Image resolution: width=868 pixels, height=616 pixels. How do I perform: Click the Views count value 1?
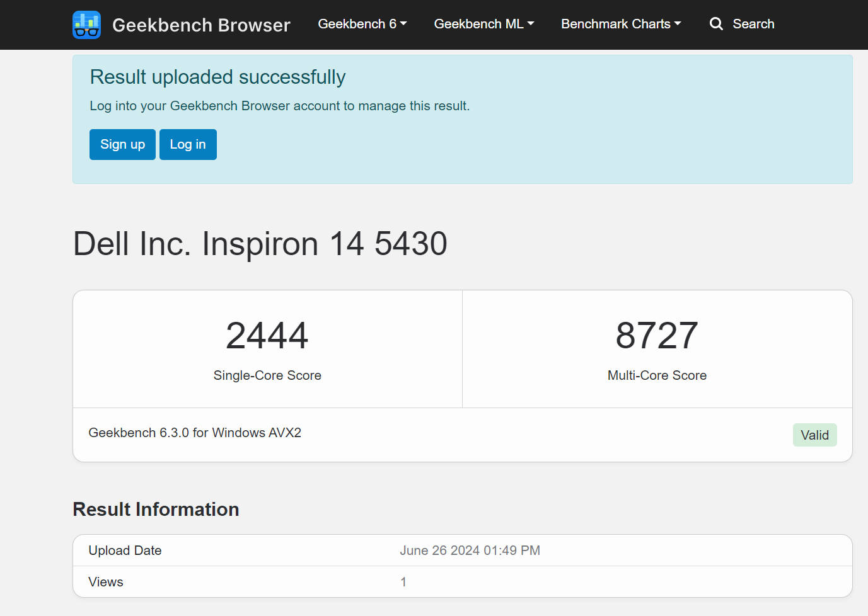coord(403,582)
